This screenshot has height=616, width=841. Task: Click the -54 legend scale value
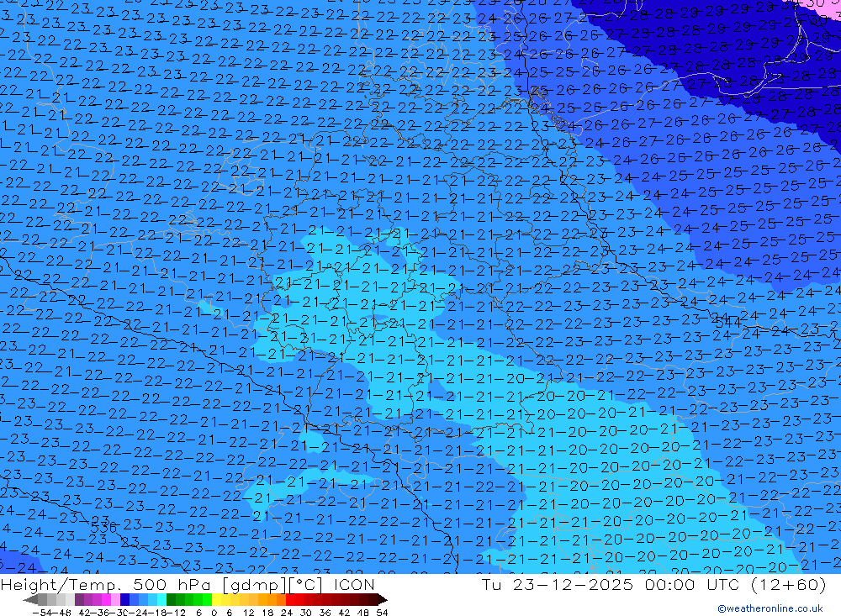(x=42, y=613)
